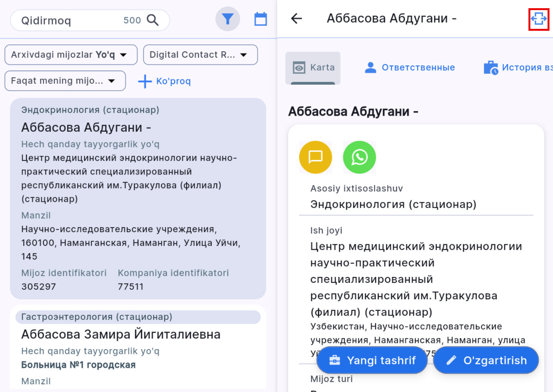Viewport: 553px width, 392px height.
Task: Open the Arxivdagi mijozlar dropdown
Action: click(71, 55)
